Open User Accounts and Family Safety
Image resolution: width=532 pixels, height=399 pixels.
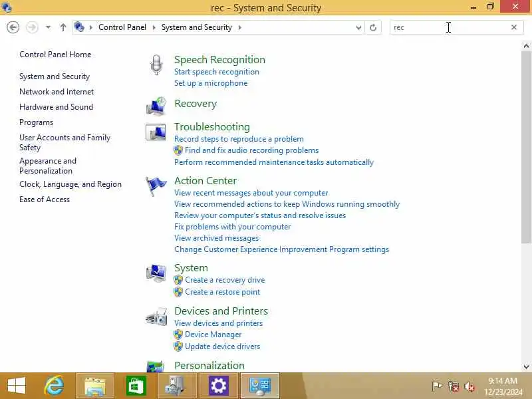[65, 142]
